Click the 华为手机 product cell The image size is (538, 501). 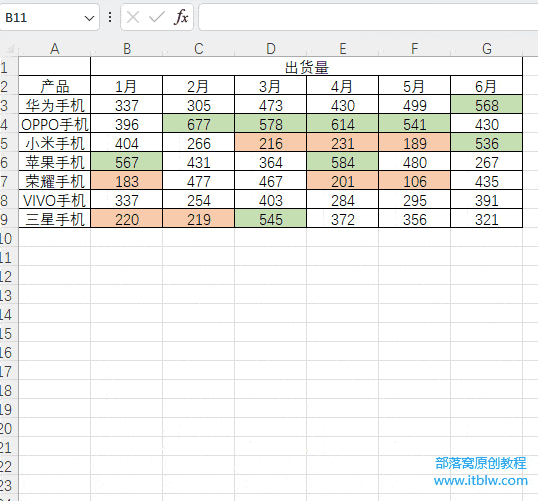55,105
